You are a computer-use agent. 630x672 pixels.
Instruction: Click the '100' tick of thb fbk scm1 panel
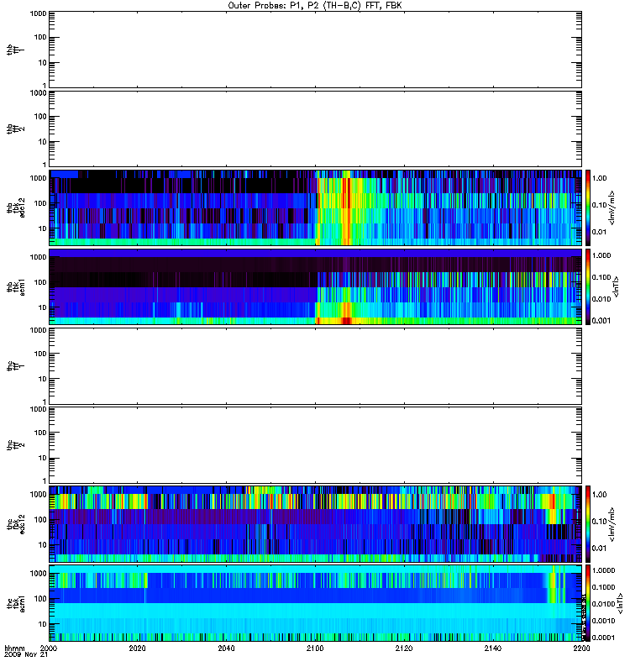point(40,282)
